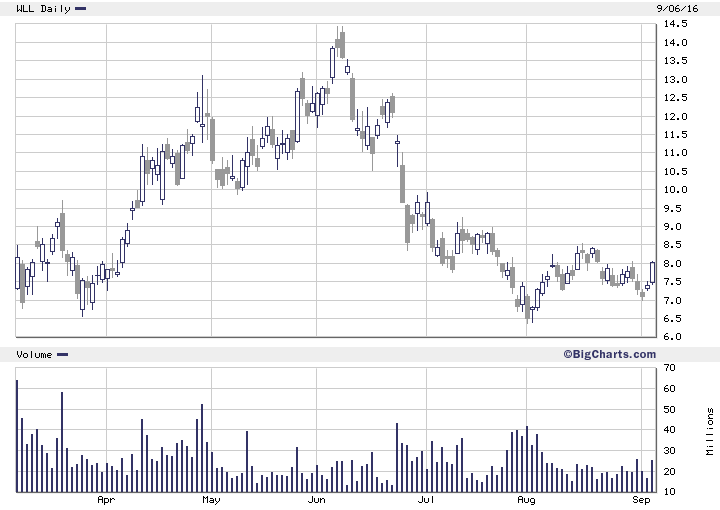The height and width of the screenshot is (510, 720).
Task: Click the 12.5 price axis value
Action: (675, 98)
